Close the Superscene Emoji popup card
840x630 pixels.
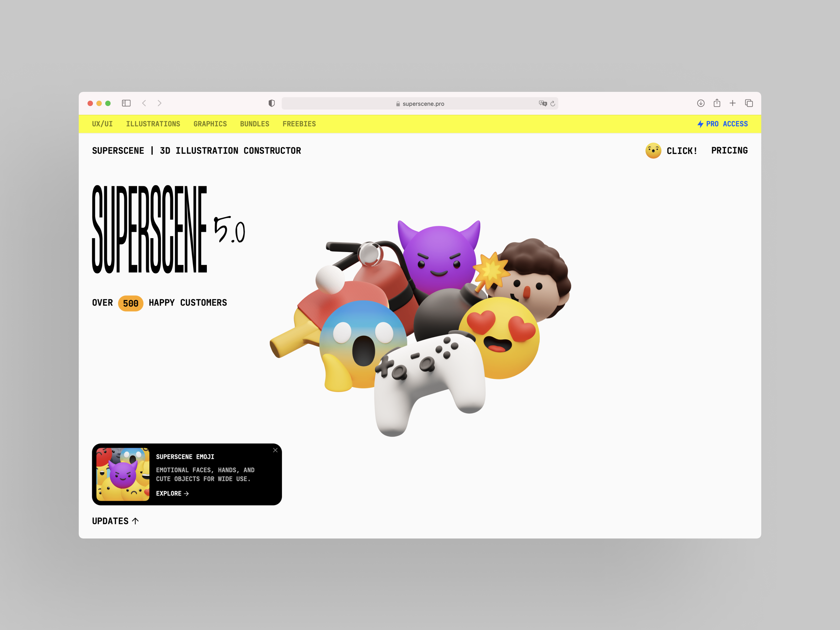click(275, 450)
